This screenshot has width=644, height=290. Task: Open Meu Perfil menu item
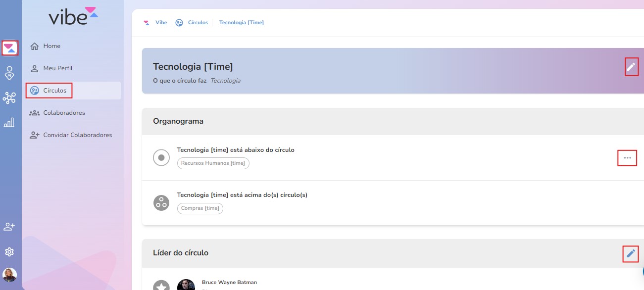pyautogui.click(x=73, y=68)
